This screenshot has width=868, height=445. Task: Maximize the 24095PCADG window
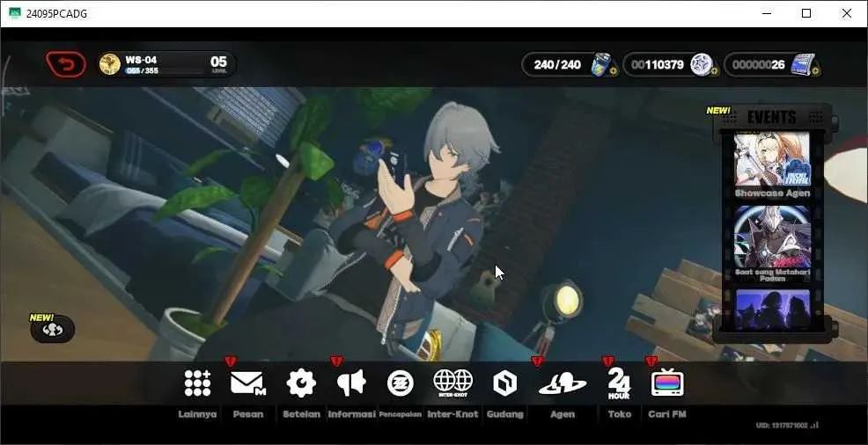(x=806, y=13)
